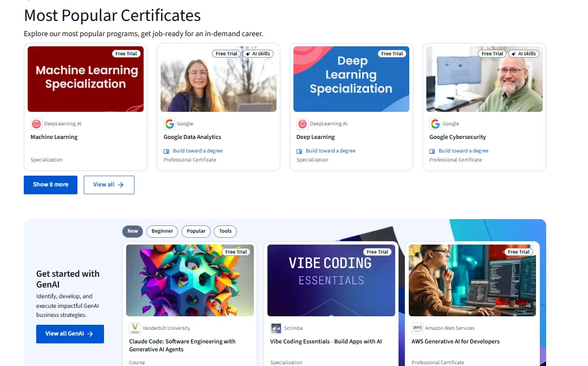The image size is (588, 366).
Task: Click Amazon Web Services logo icon
Action: pos(417,328)
